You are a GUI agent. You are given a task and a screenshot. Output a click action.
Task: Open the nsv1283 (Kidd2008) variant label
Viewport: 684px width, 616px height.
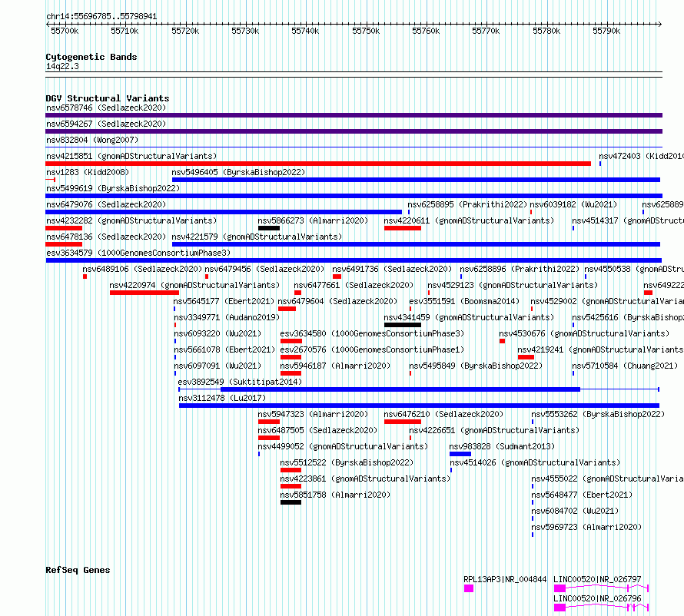point(88,172)
